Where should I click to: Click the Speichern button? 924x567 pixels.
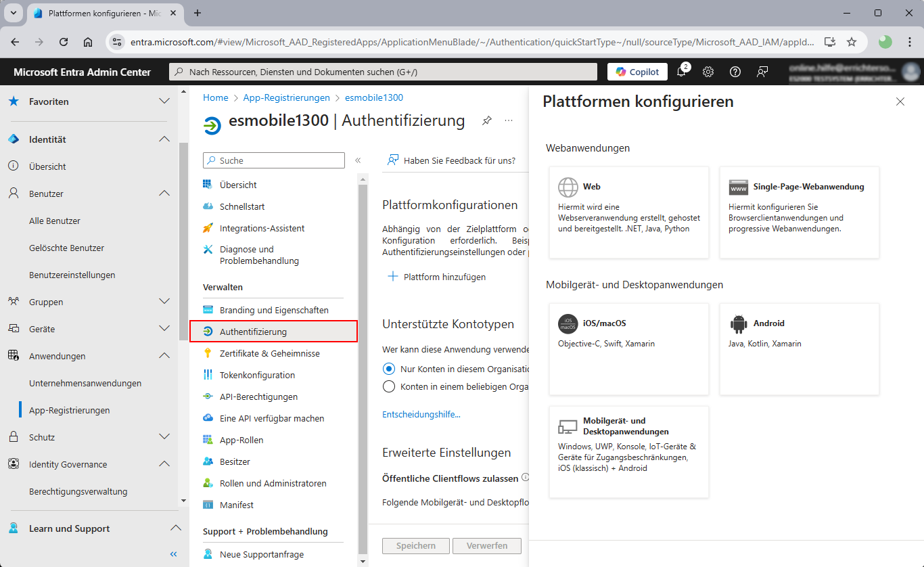click(415, 546)
